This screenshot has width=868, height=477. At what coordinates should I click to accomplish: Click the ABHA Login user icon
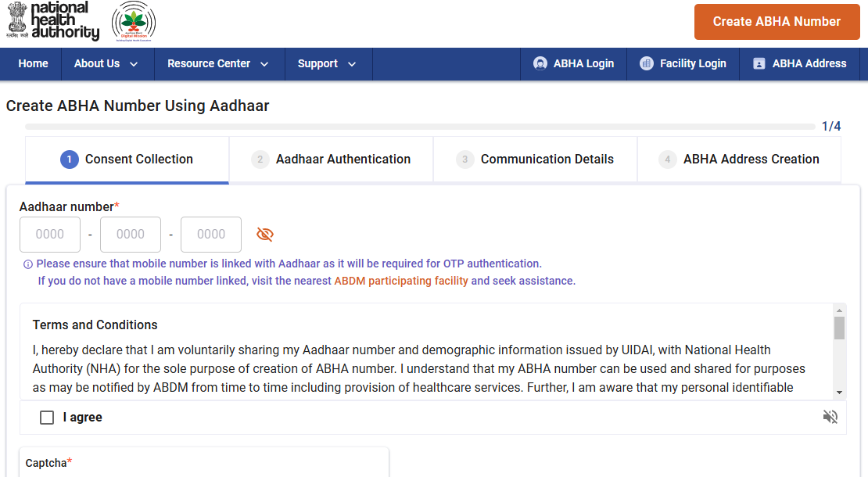pos(540,63)
